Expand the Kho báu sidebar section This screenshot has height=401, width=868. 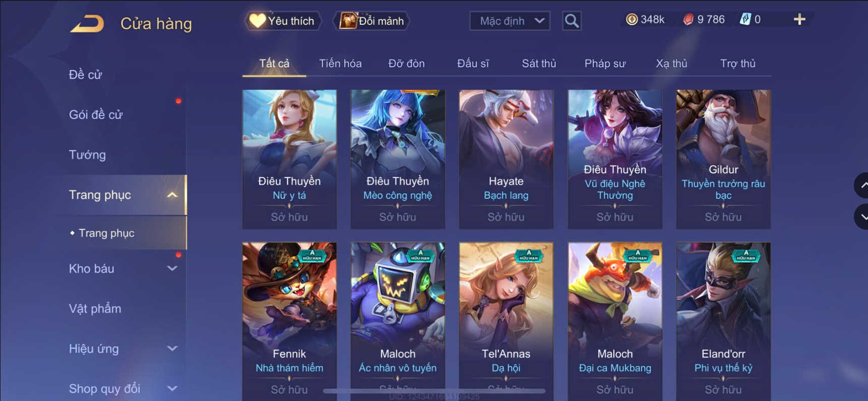(172, 269)
